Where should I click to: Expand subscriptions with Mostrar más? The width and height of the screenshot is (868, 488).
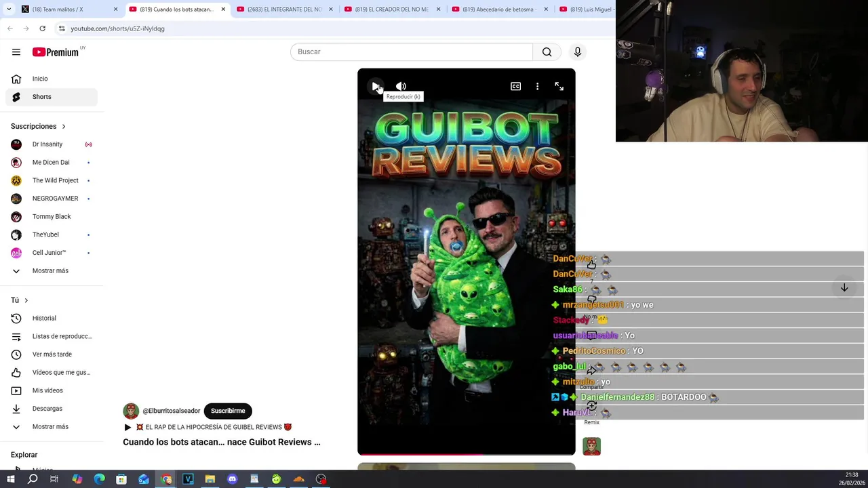[52, 271]
